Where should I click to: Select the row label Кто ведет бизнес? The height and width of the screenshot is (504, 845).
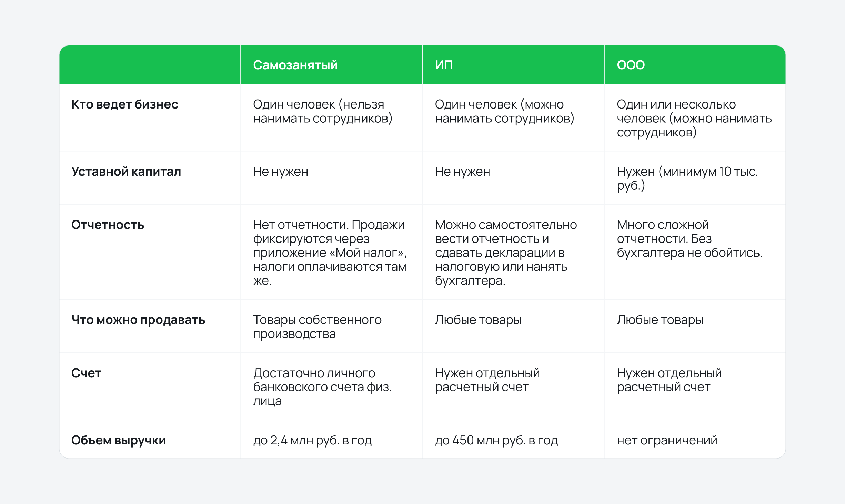pyautogui.click(x=124, y=104)
